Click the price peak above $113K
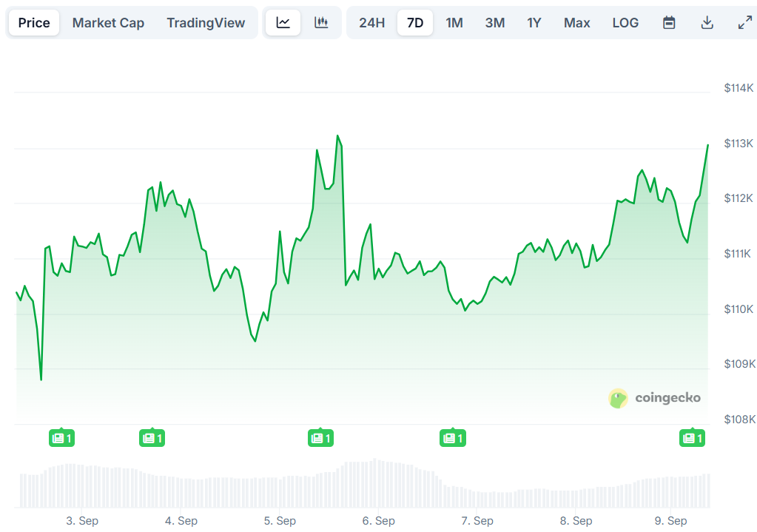Screen dimensions: 757x532 point(338,136)
